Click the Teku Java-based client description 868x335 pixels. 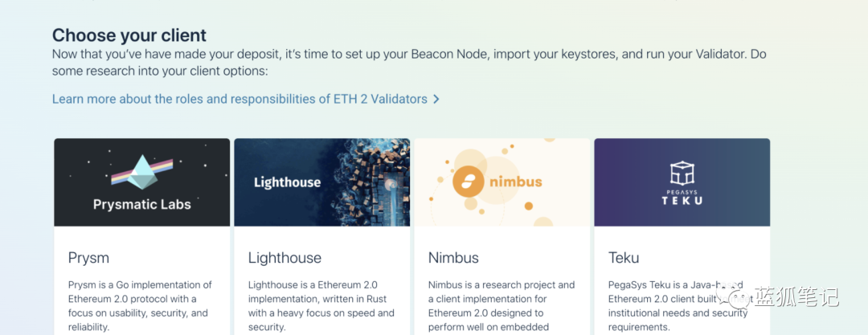pos(680,306)
